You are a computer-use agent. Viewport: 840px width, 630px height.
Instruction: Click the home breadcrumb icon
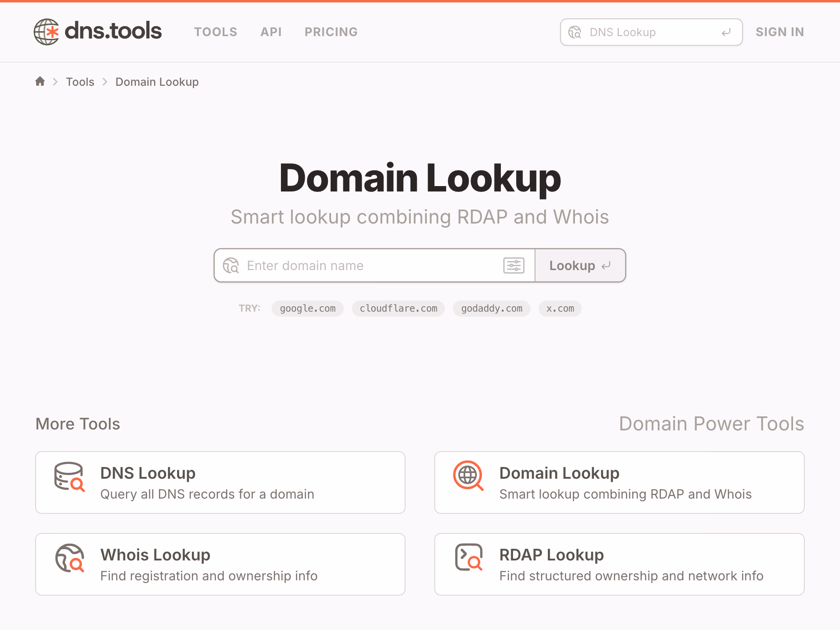click(40, 81)
